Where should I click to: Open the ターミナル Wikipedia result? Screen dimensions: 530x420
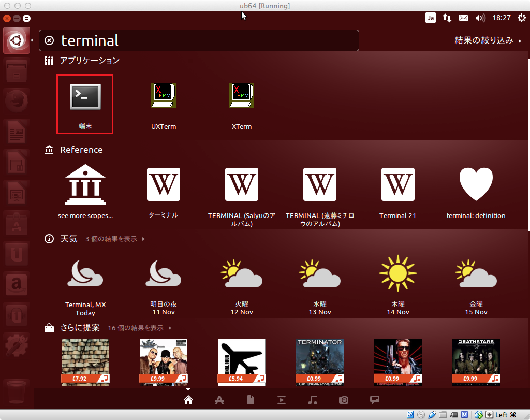(x=163, y=184)
